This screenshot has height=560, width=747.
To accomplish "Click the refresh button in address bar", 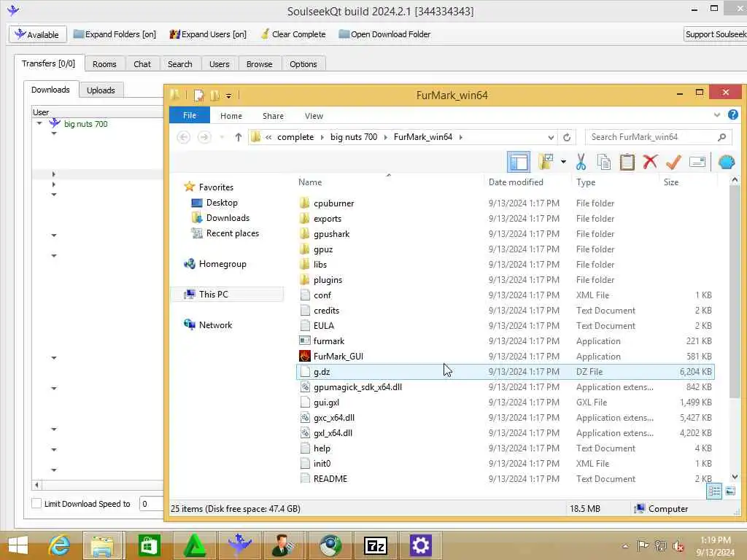I will click(566, 137).
